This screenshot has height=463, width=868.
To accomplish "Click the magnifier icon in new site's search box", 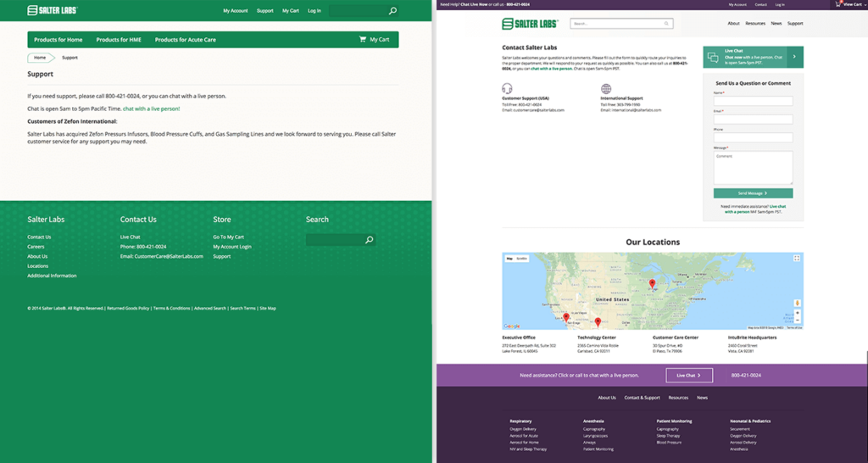I will [x=666, y=24].
